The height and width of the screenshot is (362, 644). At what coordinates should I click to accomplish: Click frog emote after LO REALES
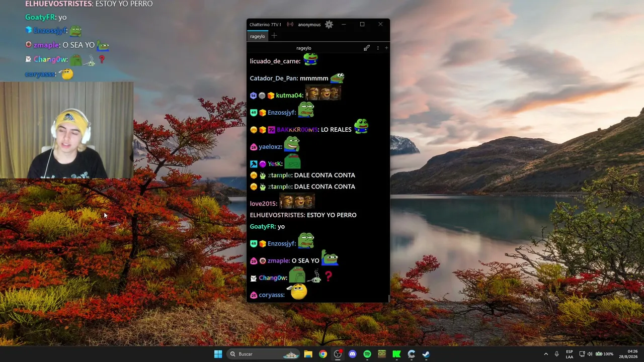tap(361, 126)
